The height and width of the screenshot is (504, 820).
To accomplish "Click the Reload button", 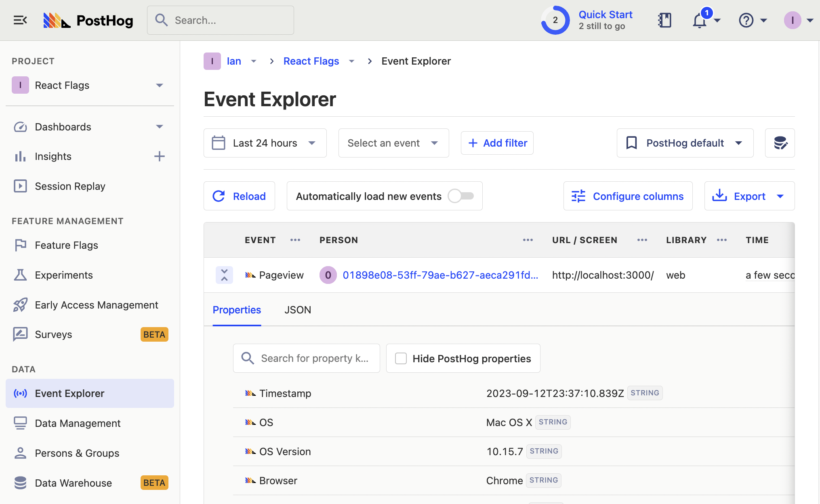I will 239,196.
